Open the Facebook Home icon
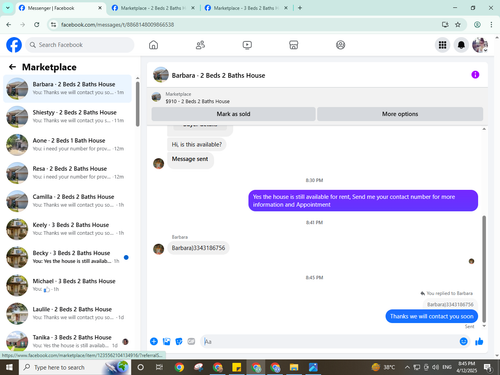This screenshot has width=500, height=375. [153, 45]
